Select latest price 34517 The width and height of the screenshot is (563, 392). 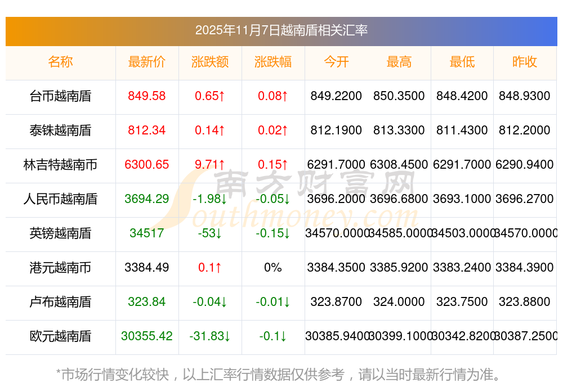pyautogui.click(x=147, y=233)
